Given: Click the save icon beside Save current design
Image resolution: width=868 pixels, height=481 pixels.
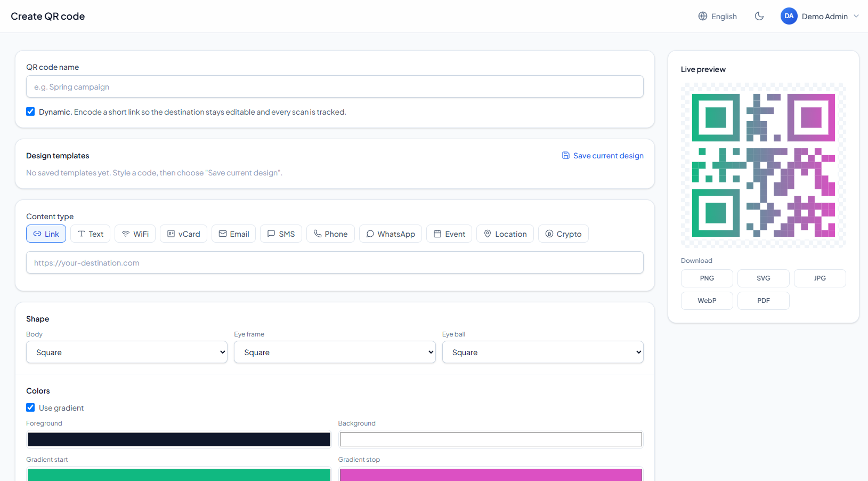Looking at the screenshot, I should pyautogui.click(x=566, y=156).
